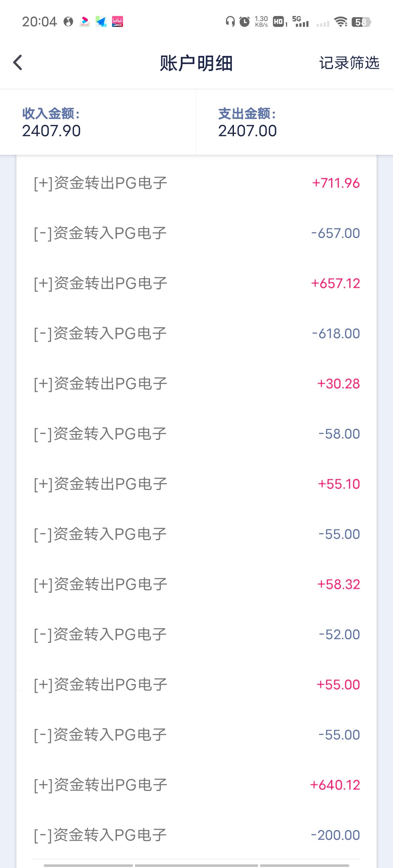This screenshot has height=868, width=393.
Task: Open the +657.12 transfer-out record
Action: tap(196, 283)
